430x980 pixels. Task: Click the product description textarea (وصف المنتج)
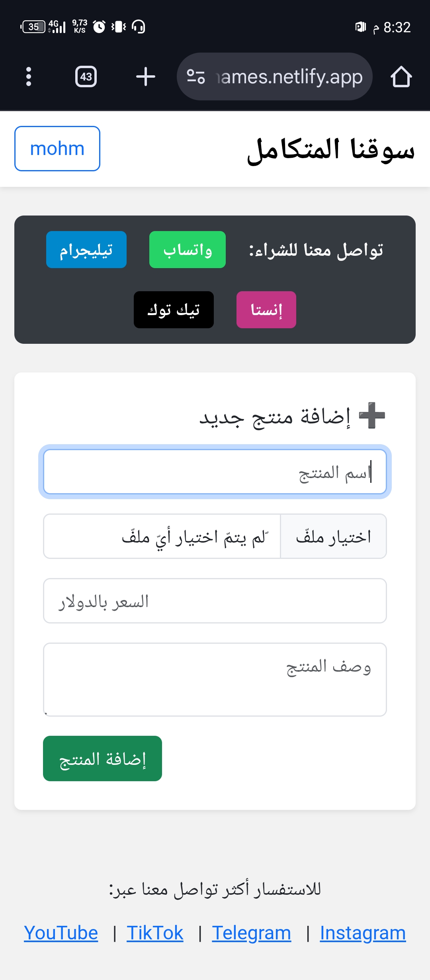click(215, 679)
